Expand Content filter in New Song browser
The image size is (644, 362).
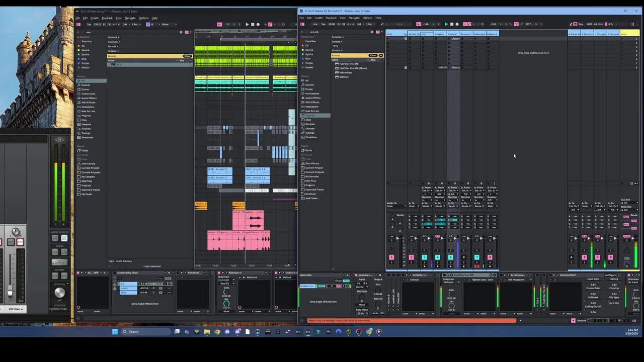tap(113, 37)
